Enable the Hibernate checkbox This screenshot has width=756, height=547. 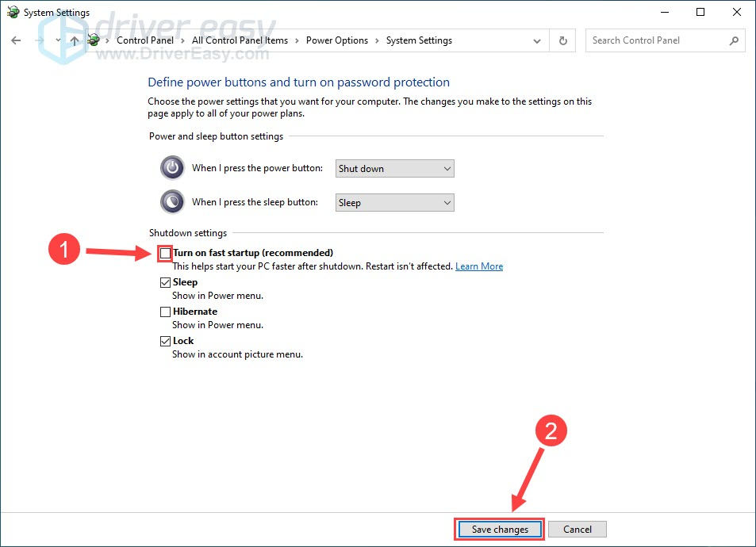(165, 311)
